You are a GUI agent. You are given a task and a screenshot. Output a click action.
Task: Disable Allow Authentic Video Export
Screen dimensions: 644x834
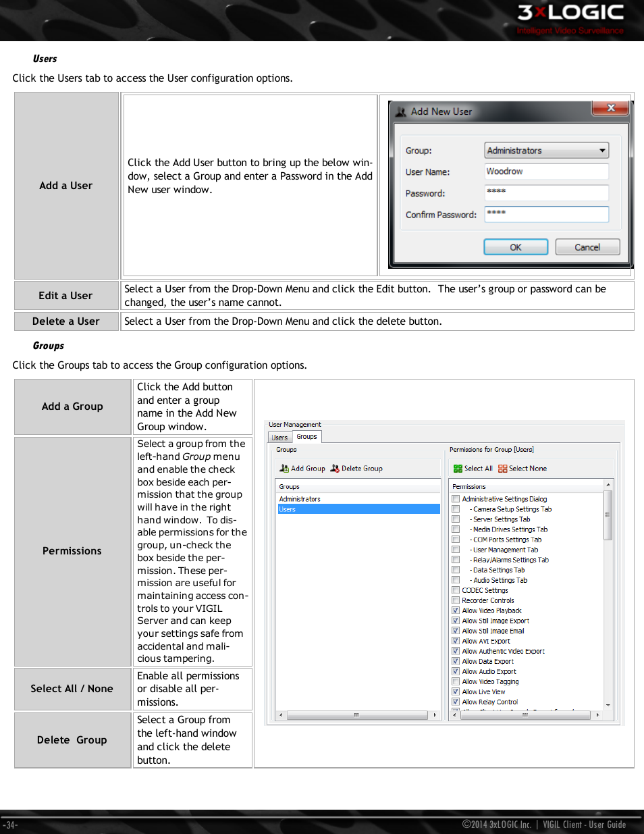[x=456, y=651]
